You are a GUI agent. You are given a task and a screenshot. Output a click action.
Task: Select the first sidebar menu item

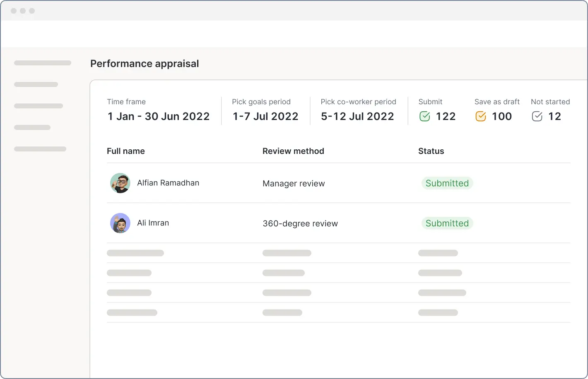[43, 63]
